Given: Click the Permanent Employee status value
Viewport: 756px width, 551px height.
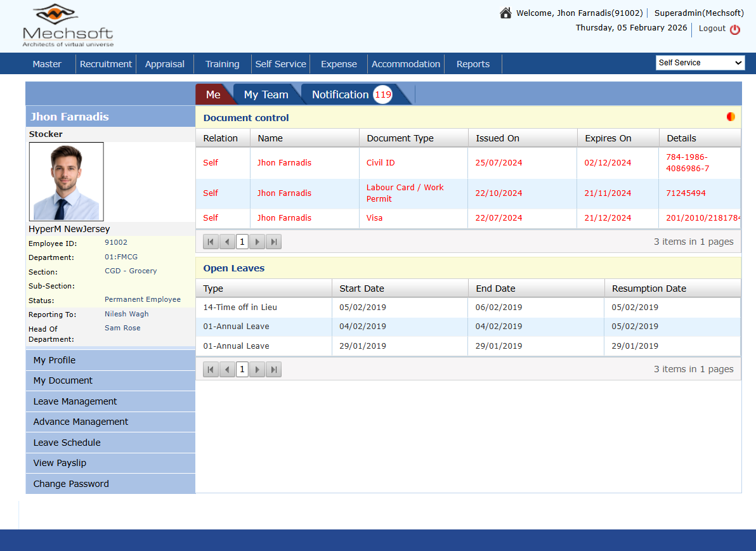Looking at the screenshot, I should tap(143, 299).
